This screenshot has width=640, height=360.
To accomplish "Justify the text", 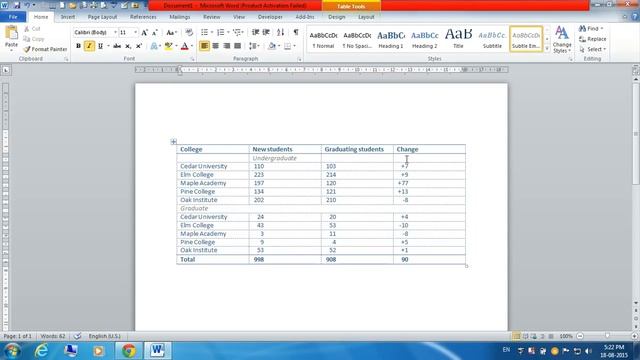I will (238, 46).
